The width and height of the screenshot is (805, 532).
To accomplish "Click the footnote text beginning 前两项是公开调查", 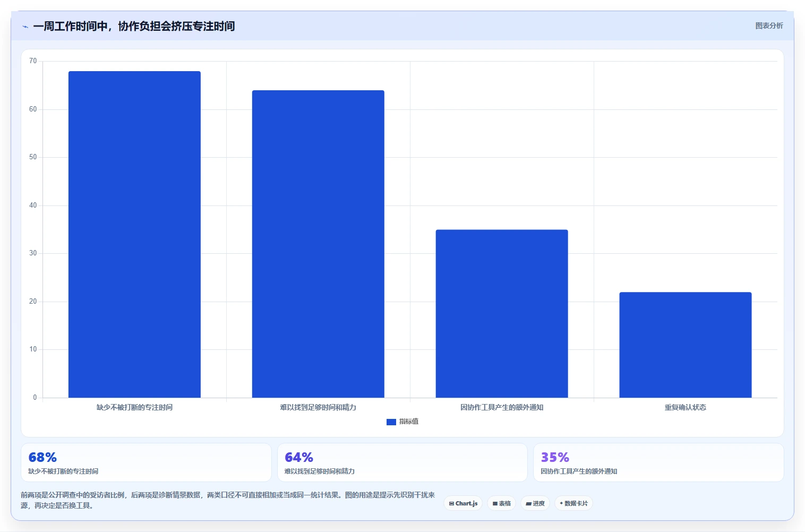I will (x=228, y=500).
